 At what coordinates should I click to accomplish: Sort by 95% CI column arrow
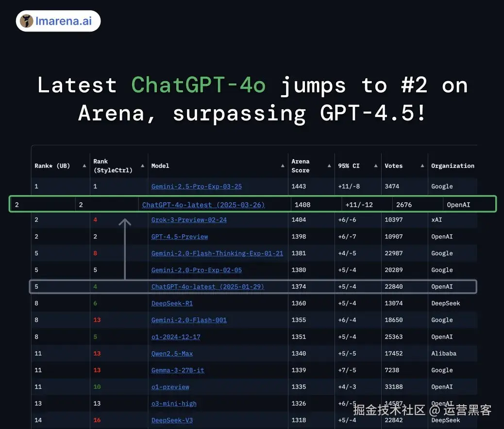(x=376, y=166)
